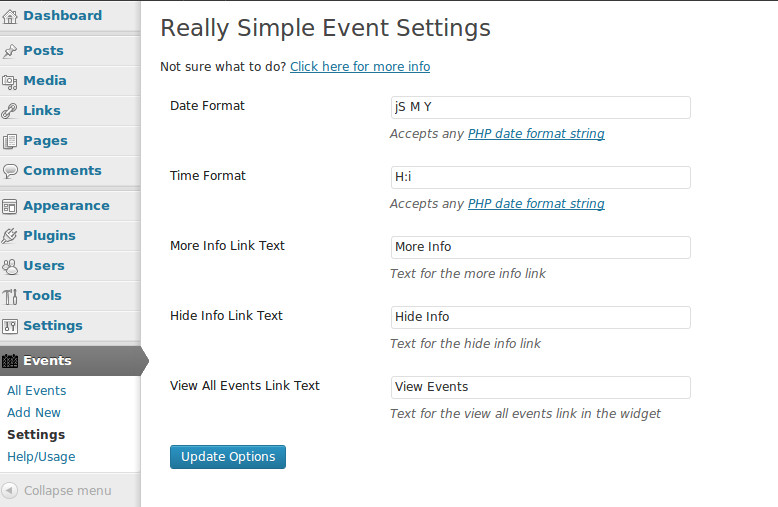Select Add New under Events
The image size is (778, 507).
click(34, 413)
